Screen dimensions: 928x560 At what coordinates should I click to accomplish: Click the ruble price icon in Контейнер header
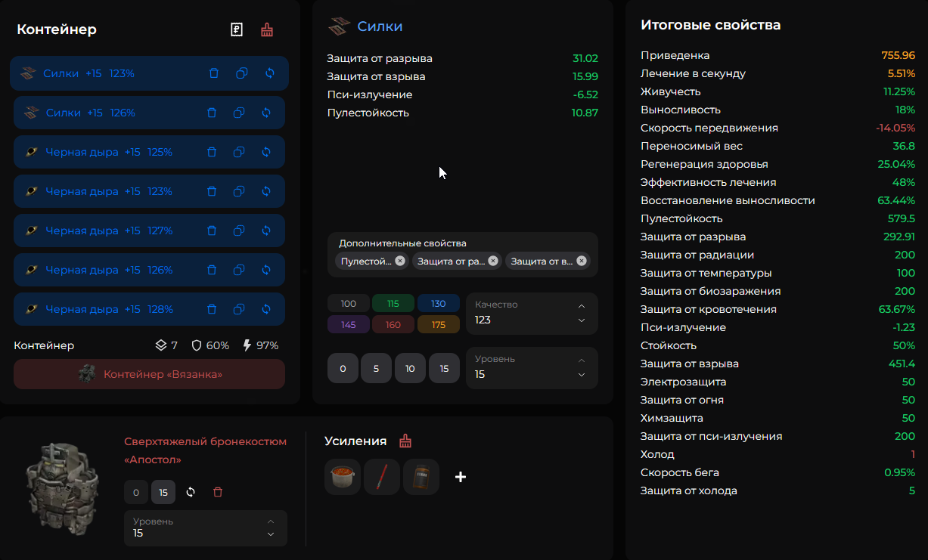(x=237, y=30)
